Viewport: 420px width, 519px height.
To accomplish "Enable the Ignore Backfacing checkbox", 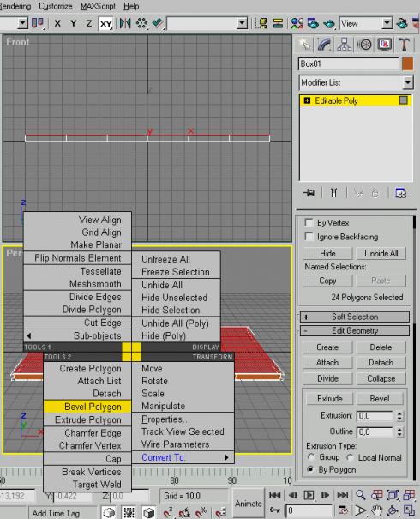I will pos(309,237).
